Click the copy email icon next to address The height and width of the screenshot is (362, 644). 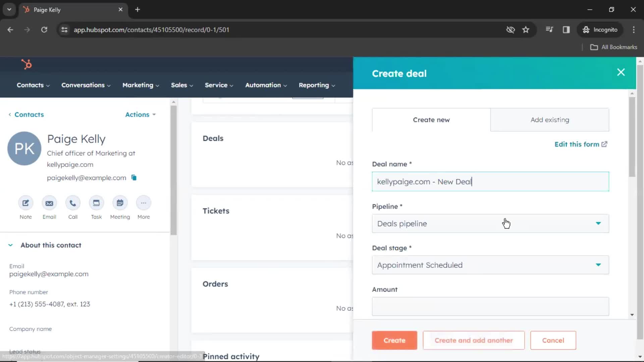click(x=134, y=177)
